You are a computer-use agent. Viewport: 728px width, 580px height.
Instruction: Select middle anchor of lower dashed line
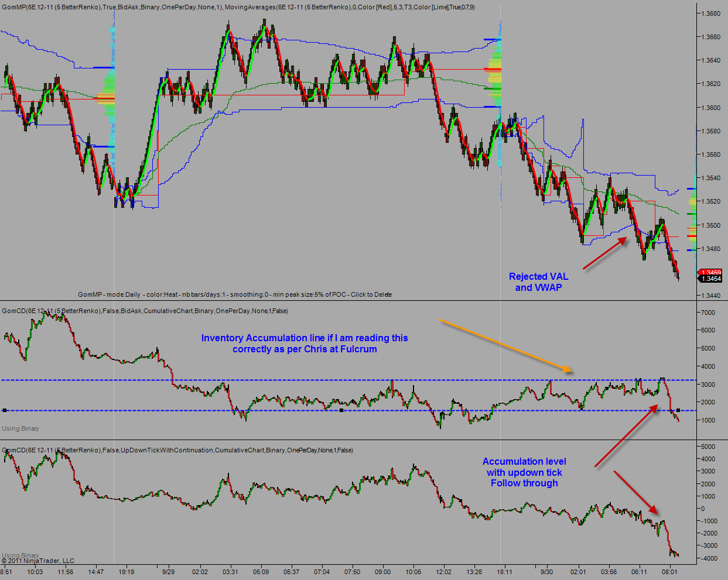tap(341, 410)
